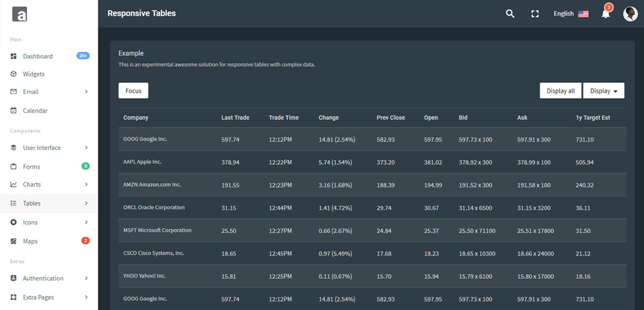The image size is (644, 310).
Task: Select the AMZN Amazon.com Inc. cell
Action: [x=152, y=185]
